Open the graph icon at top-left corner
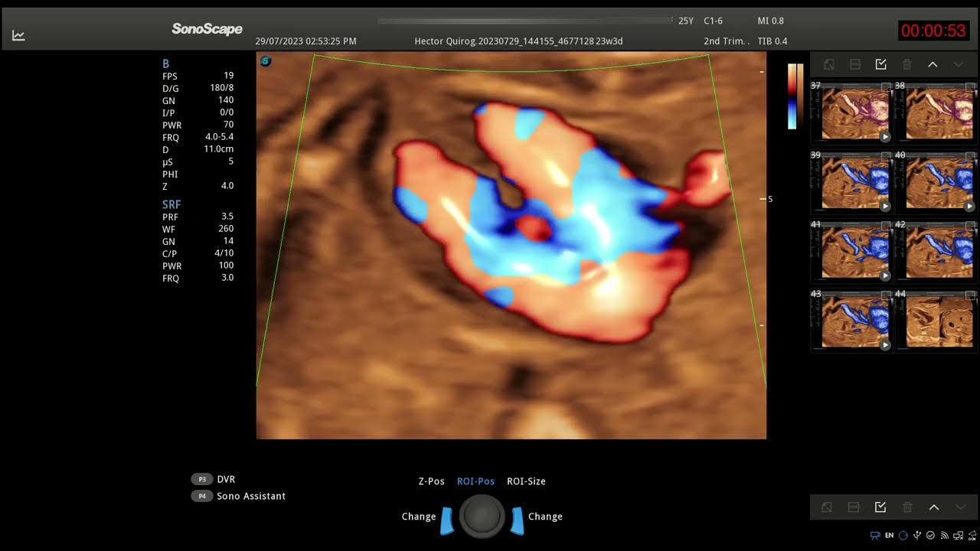This screenshot has width=980, height=551. pos(18,35)
